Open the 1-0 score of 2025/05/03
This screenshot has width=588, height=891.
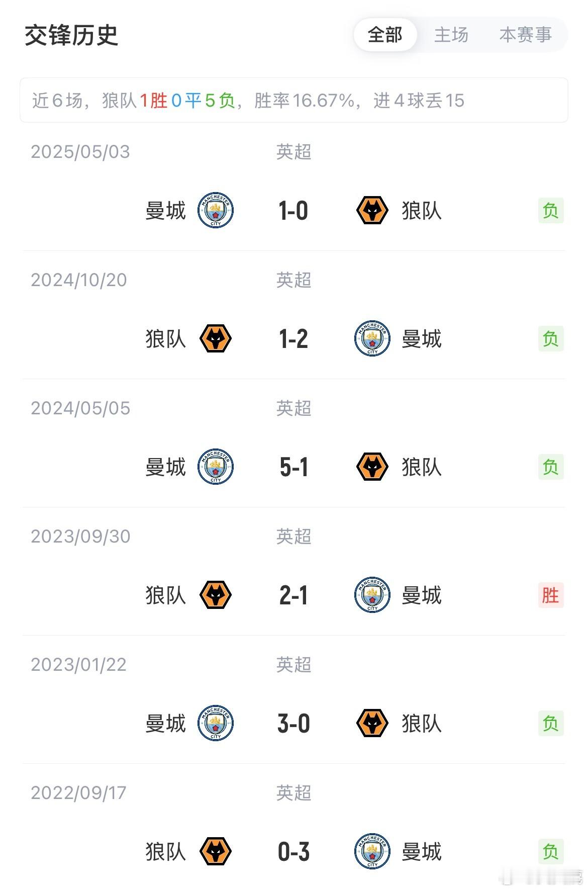[293, 211]
